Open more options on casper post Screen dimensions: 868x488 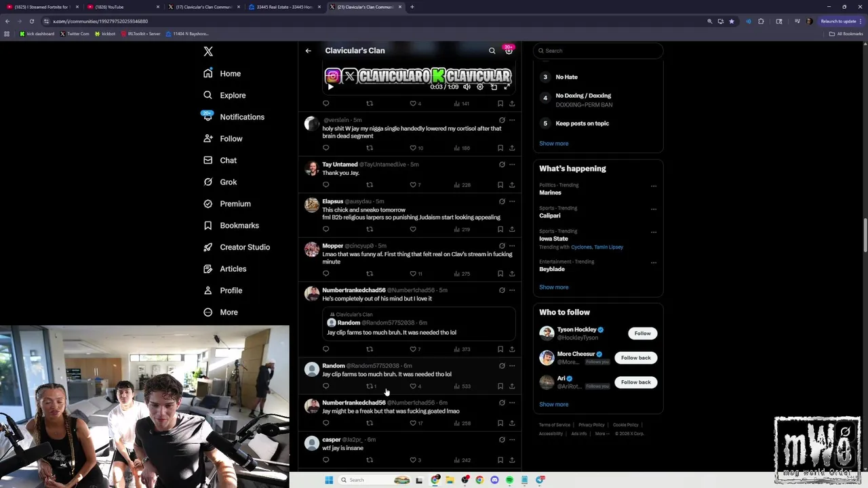point(512,440)
